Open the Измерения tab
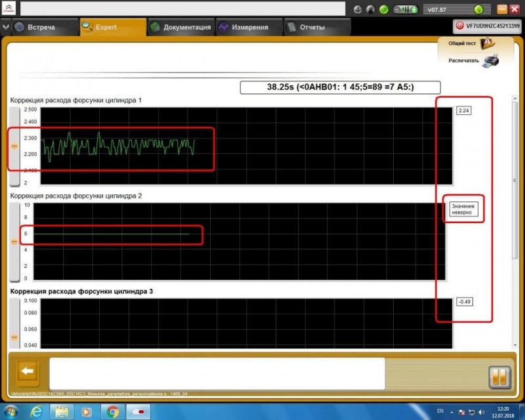The image size is (525, 420). [244, 28]
